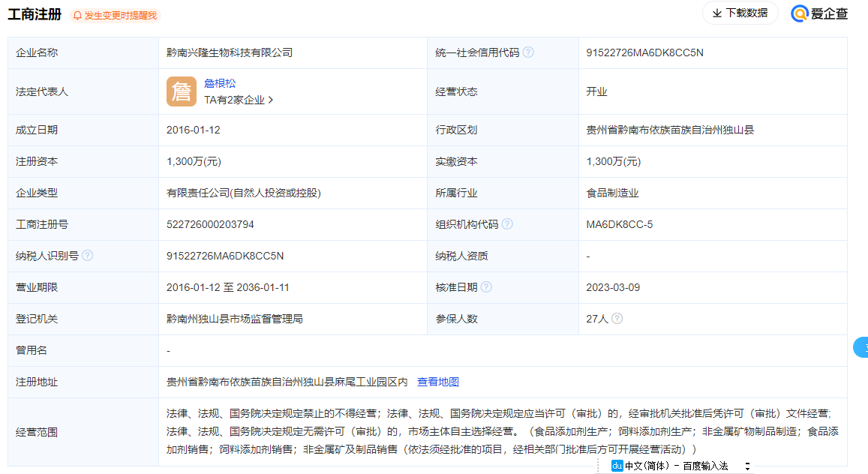868x474 pixels.
Task: Open the help icon beside 统一社会信用代码
Action: pyautogui.click(x=529, y=52)
